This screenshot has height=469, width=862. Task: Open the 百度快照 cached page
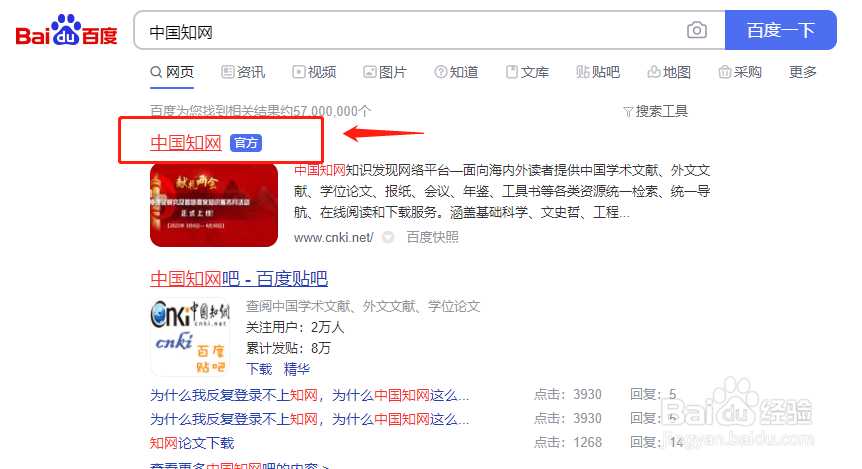tap(432, 238)
